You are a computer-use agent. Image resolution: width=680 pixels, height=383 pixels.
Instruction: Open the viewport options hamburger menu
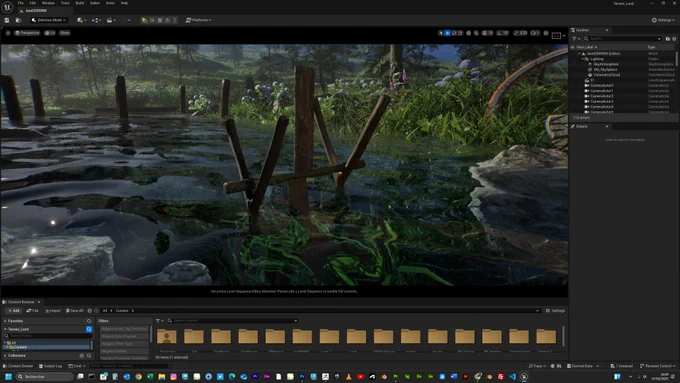[x=8, y=33]
